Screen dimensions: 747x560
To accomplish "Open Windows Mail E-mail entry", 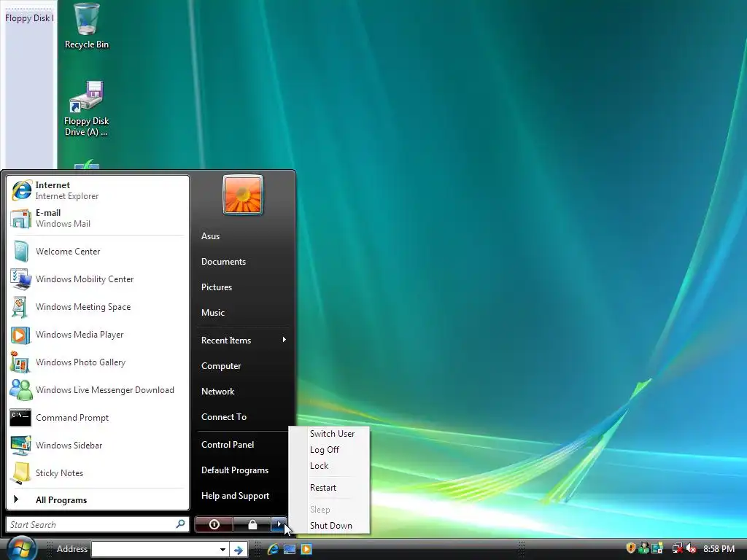I will click(97, 218).
